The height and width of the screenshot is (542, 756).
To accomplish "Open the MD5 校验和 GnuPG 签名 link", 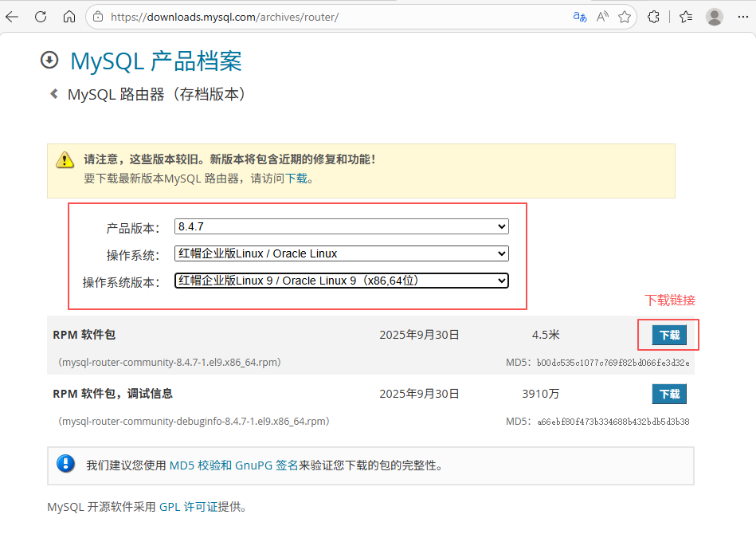I will [x=234, y=465].
